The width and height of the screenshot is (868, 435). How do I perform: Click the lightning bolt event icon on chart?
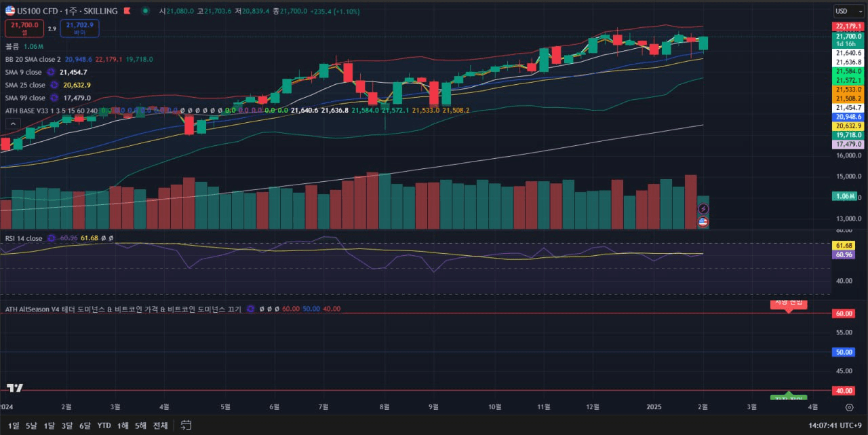coord(703,210)
